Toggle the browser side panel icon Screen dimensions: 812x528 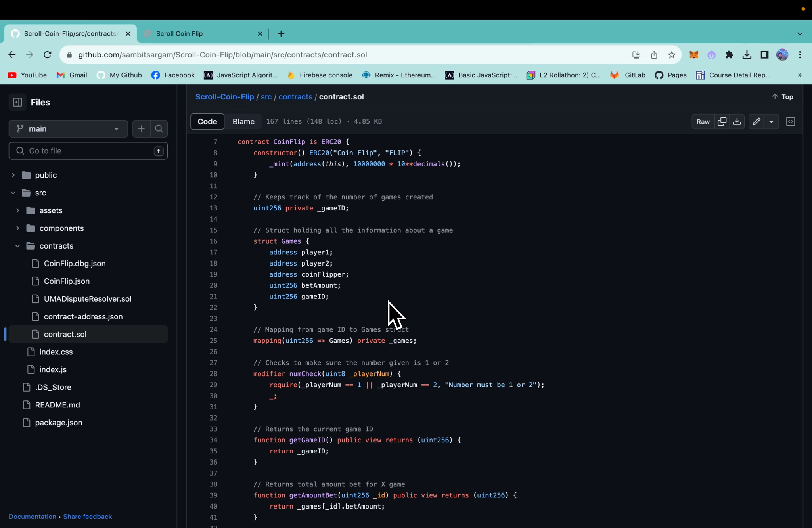pyautogui.click(x=764, y=55)
